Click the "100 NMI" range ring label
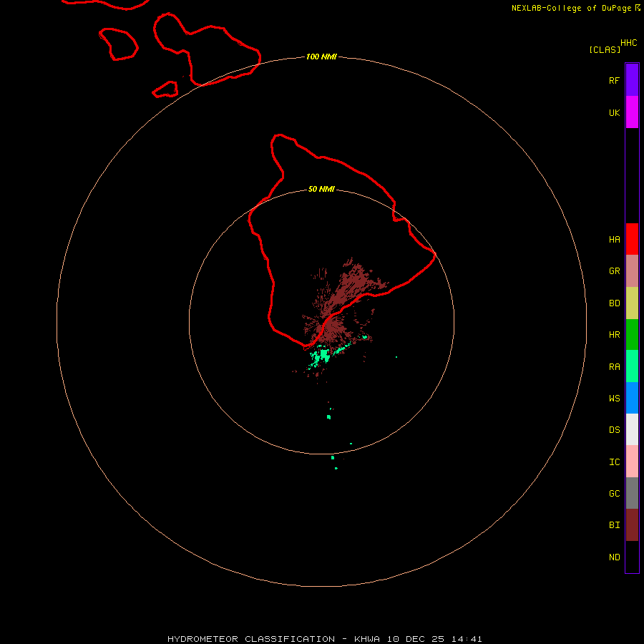644x644 pixels. tap(321, 57)
